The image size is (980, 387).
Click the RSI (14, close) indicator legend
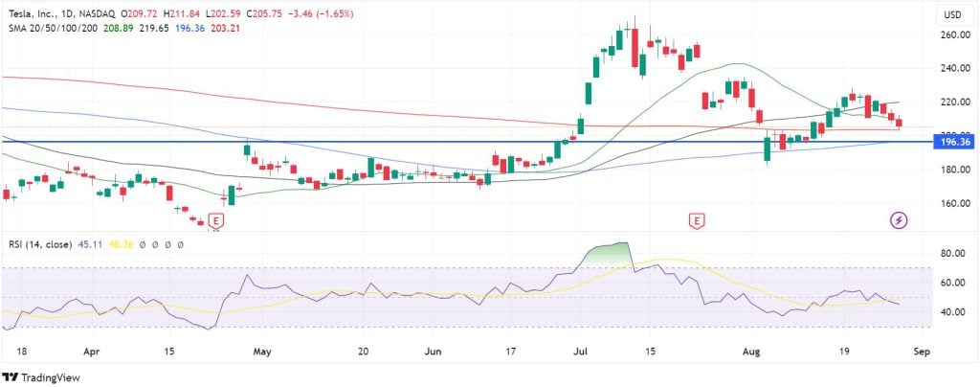(40, 244)
